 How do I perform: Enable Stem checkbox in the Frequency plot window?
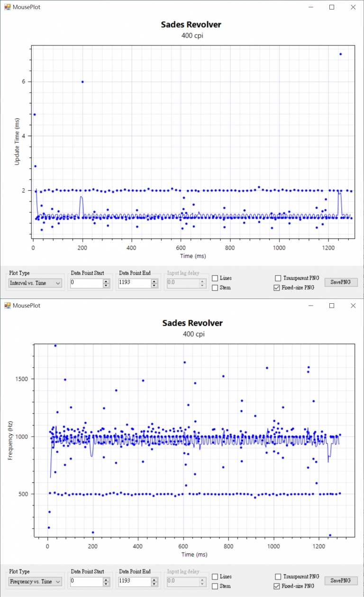tap(215, 586)
